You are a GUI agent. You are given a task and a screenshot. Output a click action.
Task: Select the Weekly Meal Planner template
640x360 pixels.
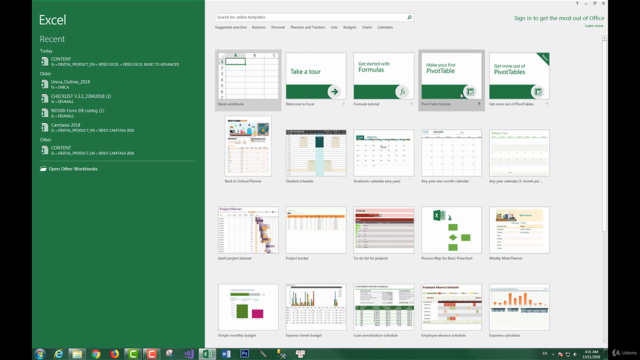point(519,230)
